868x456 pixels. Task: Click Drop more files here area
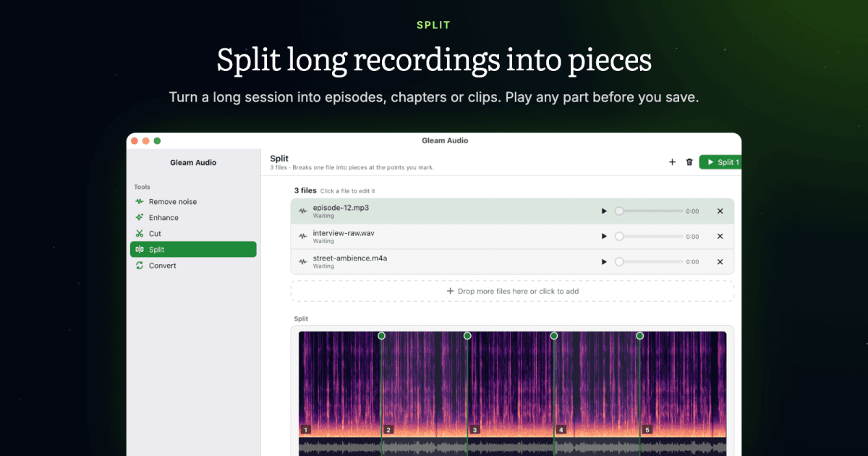[x=512, y=291]
